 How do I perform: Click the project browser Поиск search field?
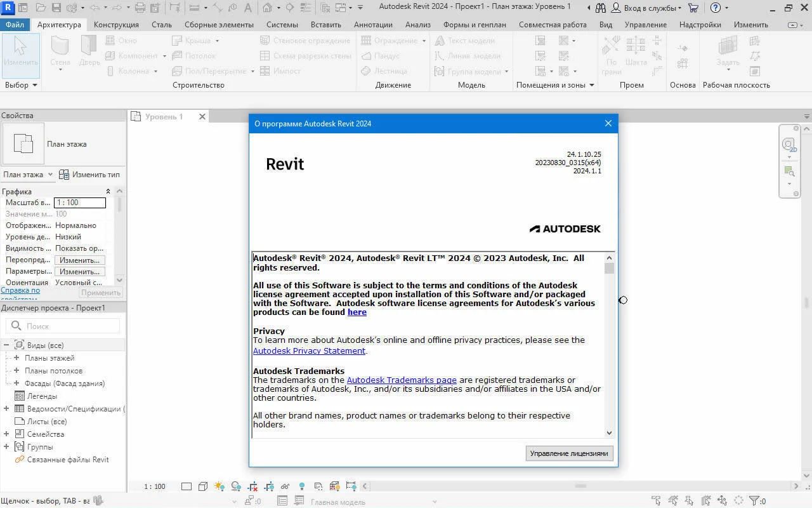coord(63,326)
